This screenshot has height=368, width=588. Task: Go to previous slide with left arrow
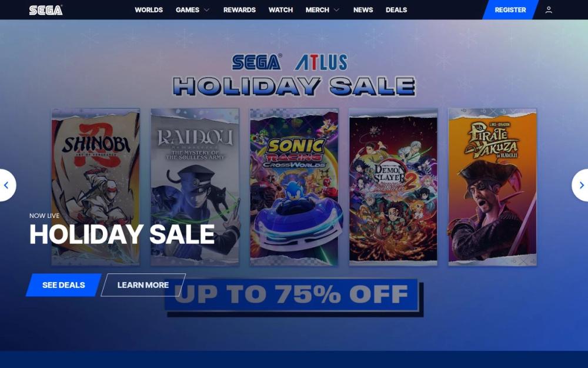6,185
